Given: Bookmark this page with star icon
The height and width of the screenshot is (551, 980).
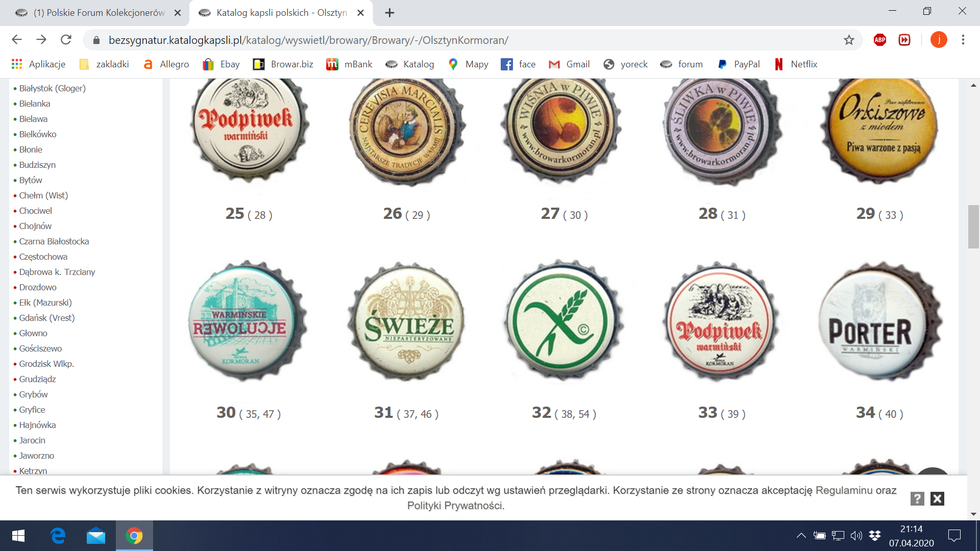Looking at the screenshot, I should point(849,40).
